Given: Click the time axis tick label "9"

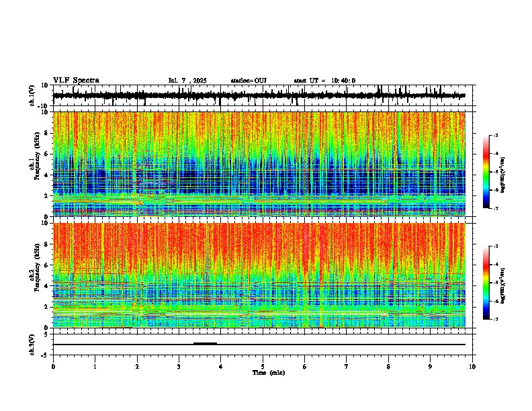Looking at the screenshot, I should click(x=430, y=367).
